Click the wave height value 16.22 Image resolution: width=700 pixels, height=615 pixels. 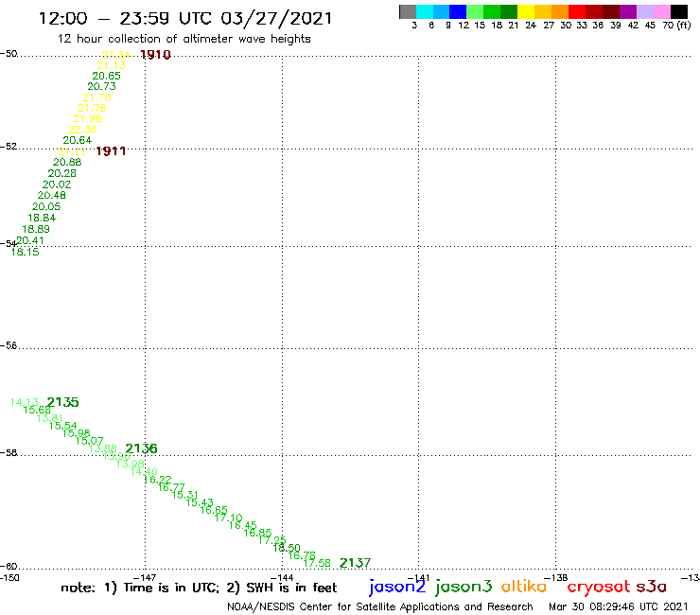pos(158,479)
